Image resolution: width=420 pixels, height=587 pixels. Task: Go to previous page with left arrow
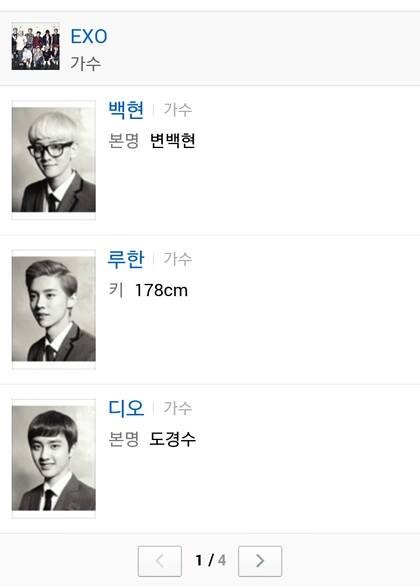(x=160, y=561)
